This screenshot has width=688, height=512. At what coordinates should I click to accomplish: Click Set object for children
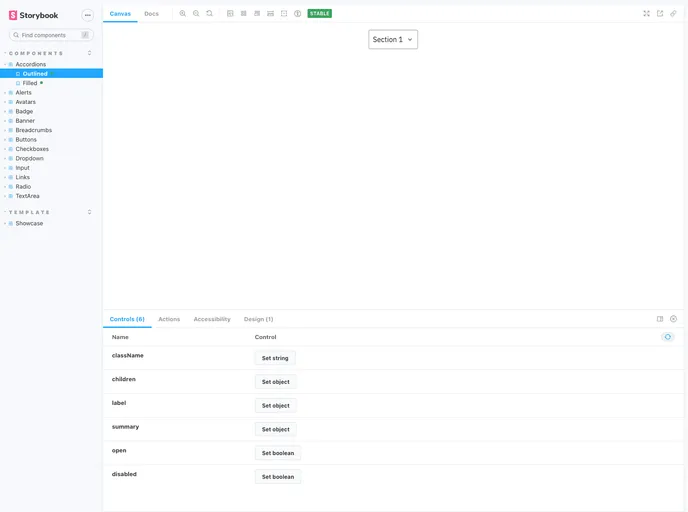[x=275, y=382]
